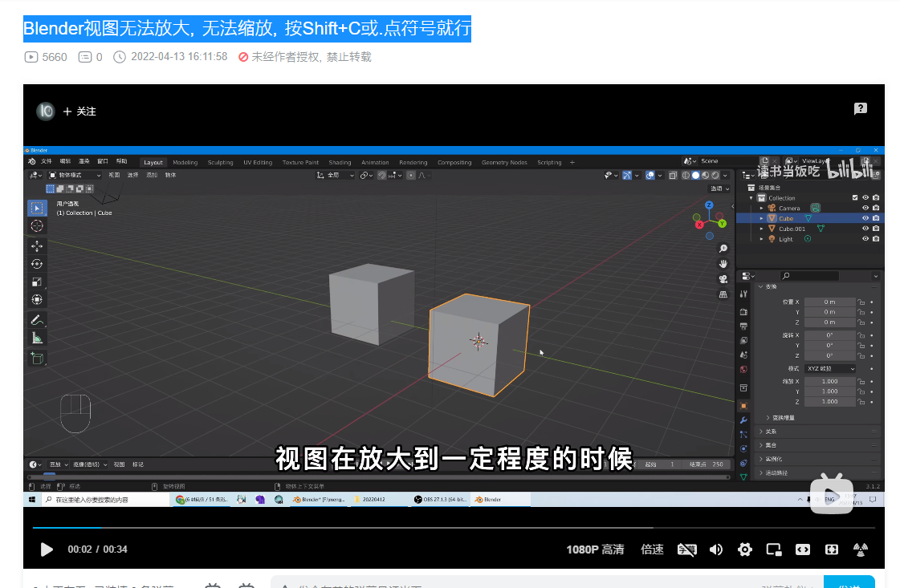This screenshot has height=588, width=900.
Task: Select the Box Select tool in Blender toolbar
Action: 37,209
